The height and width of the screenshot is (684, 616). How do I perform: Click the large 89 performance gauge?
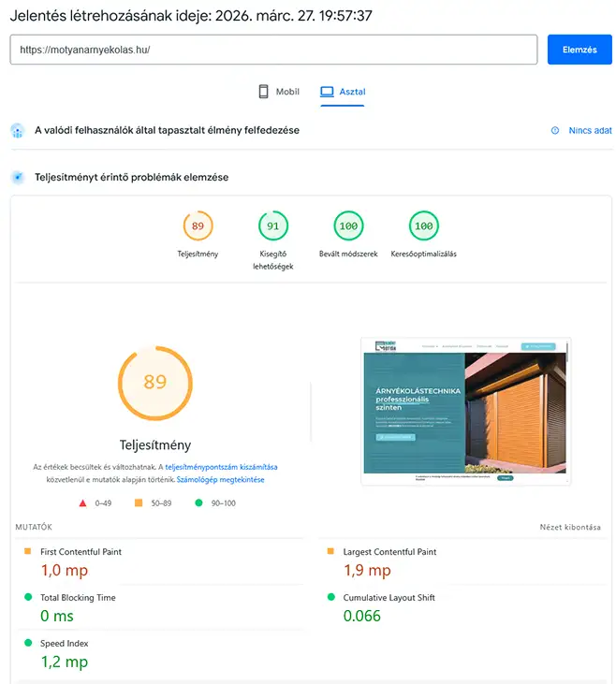(155, 383)
